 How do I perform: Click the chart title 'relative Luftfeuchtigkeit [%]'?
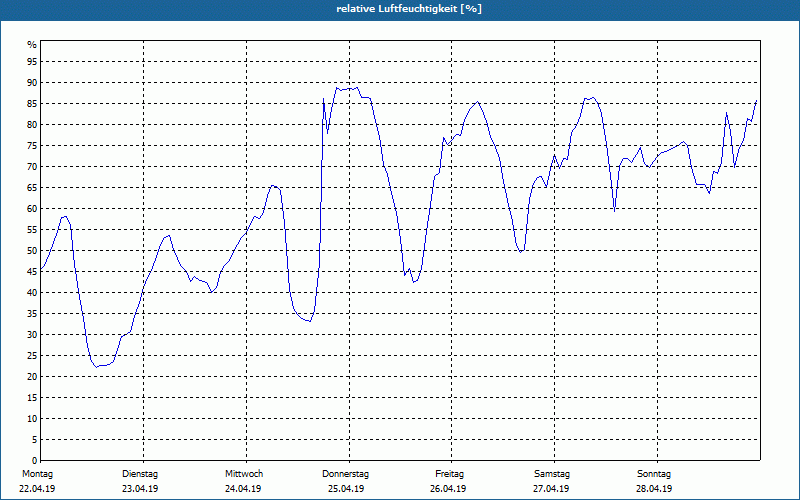tap(409, 9)
